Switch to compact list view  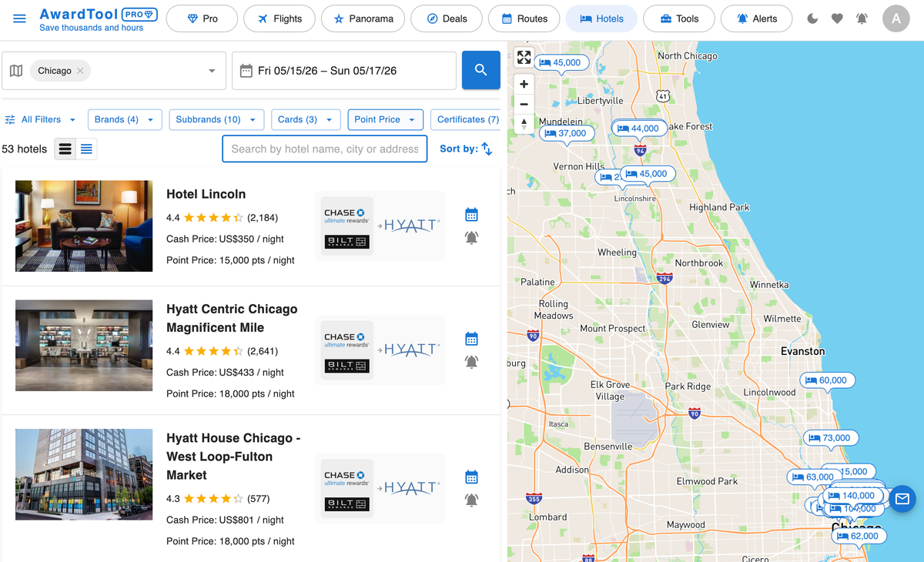point(86,149)
